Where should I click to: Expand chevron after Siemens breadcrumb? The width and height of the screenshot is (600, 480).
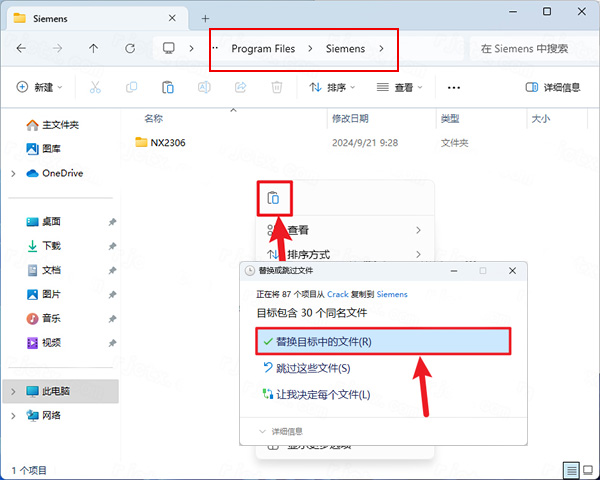pos(382,49)
